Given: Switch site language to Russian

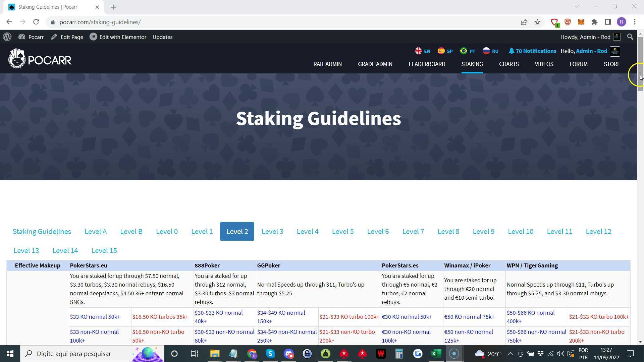Looking at the screenshot, I should point(490,51).
